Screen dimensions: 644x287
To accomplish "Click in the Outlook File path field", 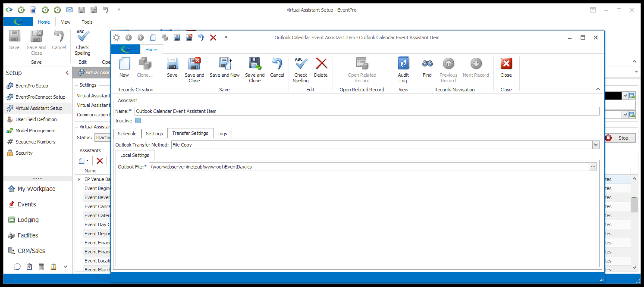I will [369, 167].
